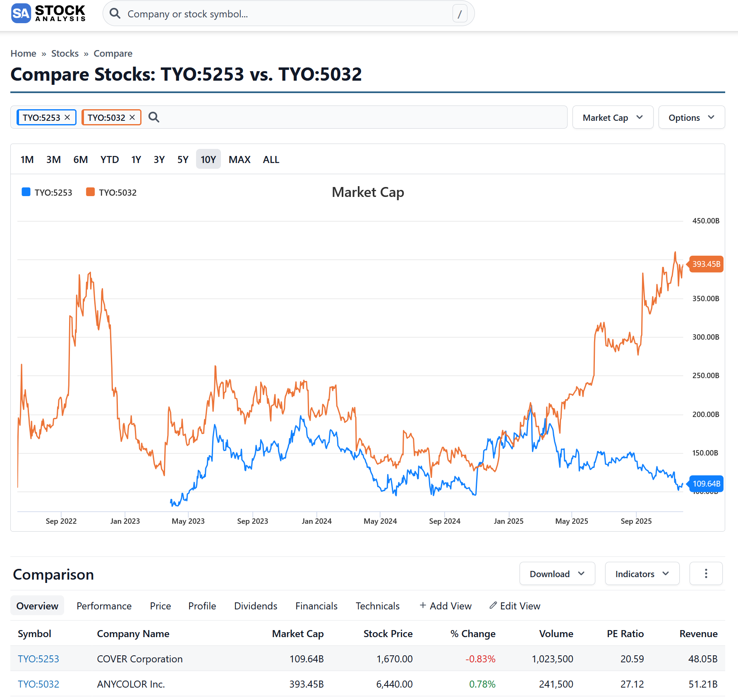This screenshot has height=700, width=738.
Task: Open the Options dropdown
Action: click(692, 117)
